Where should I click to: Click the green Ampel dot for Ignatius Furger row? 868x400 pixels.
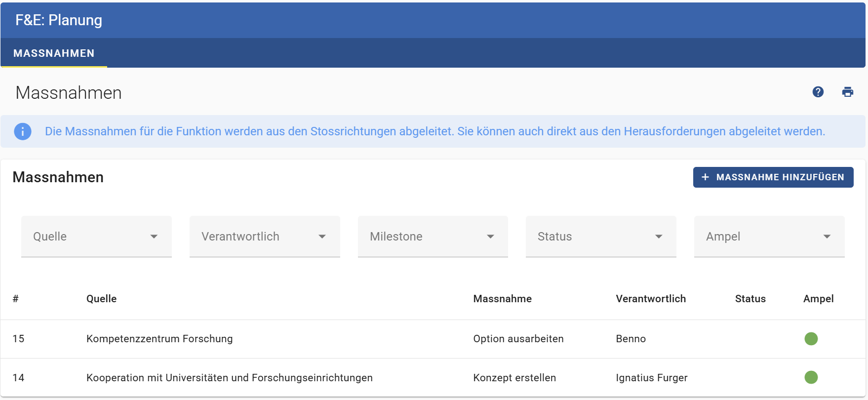click(x=811, y=377)
